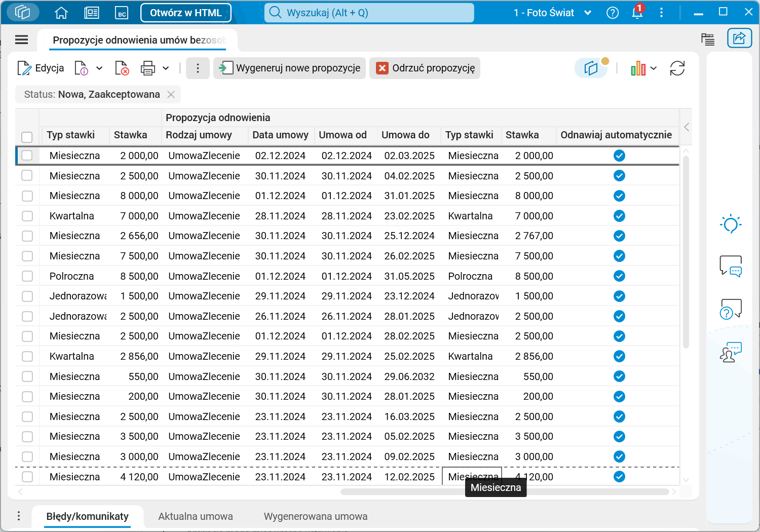
Task: Tick the select-all checkbox in table header
Action: point(27,137)
